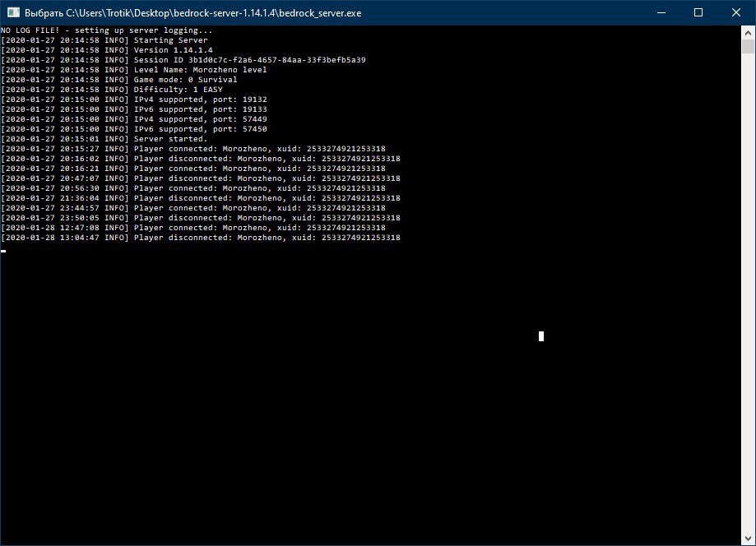This screenshot has width=756, height=546.
Task: Click the line 'NO LOG FILE! - setting up server logging...'
Action: pos(107,30)
